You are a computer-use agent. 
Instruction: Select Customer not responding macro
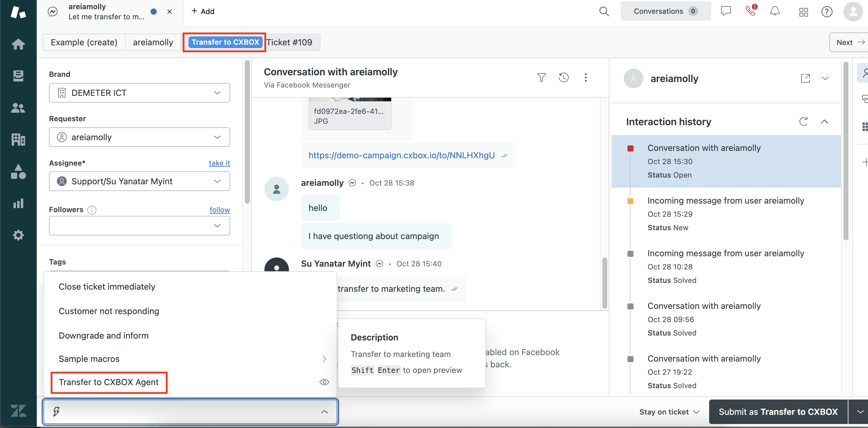pyautogui.click(x=190, y=311)
